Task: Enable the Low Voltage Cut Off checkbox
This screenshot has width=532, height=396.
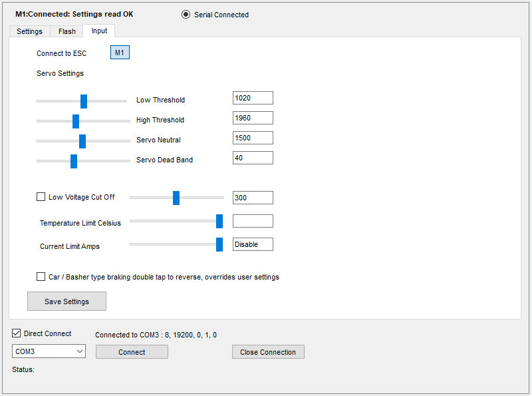Action: [x=41, y=197]
